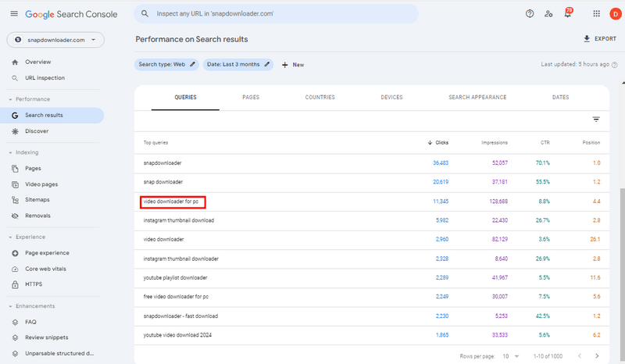Click the 128,688 impressions value
This screenshot has height=364, width=625.
pos(498,202)
